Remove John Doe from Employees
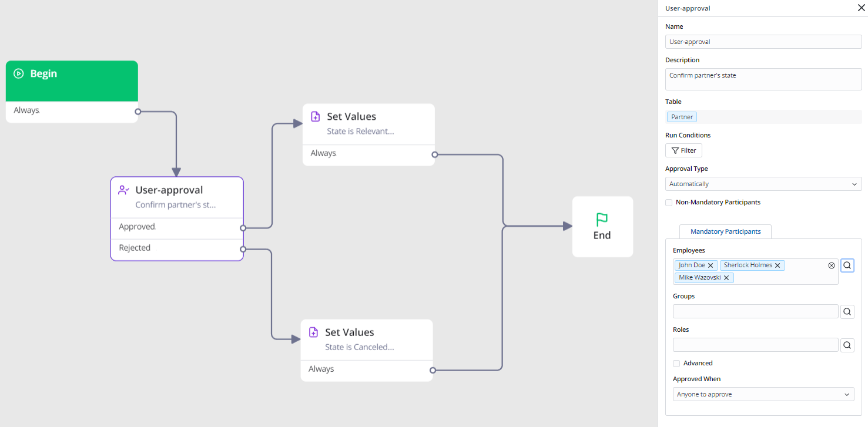Screen dimensions: 868x427 [711, 265]
